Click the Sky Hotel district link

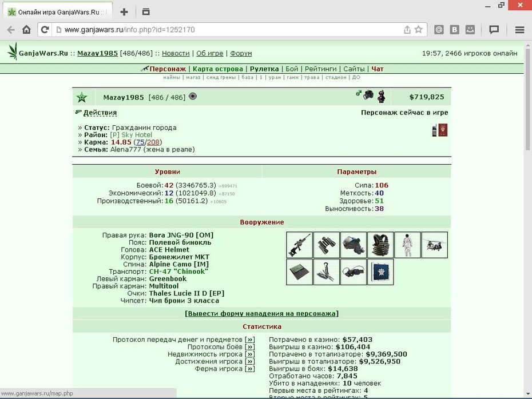pos(131,135)
